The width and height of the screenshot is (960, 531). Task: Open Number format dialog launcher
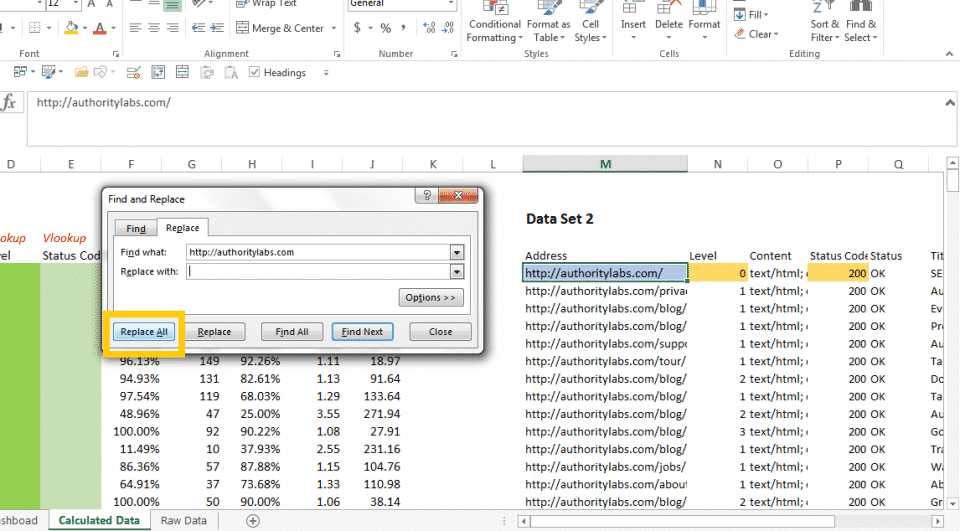point(454,54)
